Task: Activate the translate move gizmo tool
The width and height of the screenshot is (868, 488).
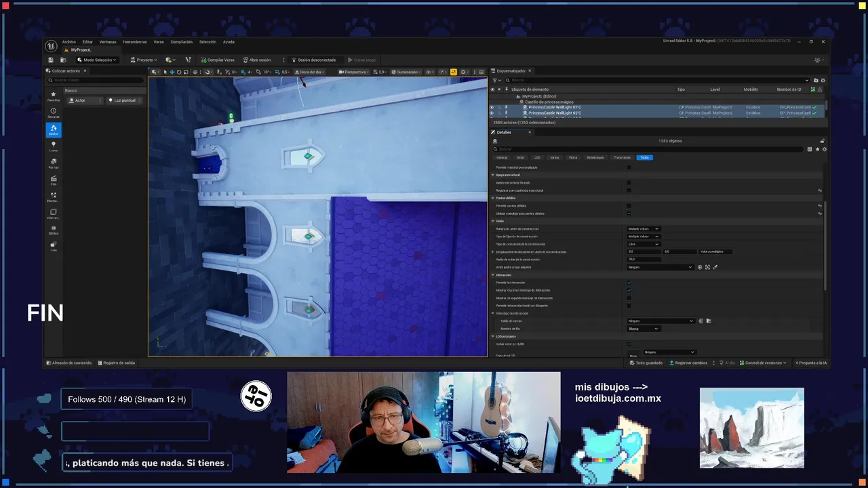Action: 172,72
